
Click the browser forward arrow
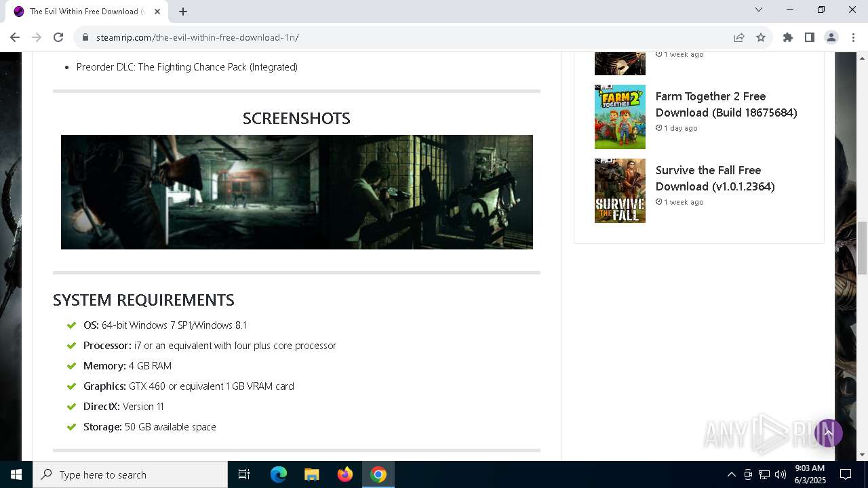37,37
